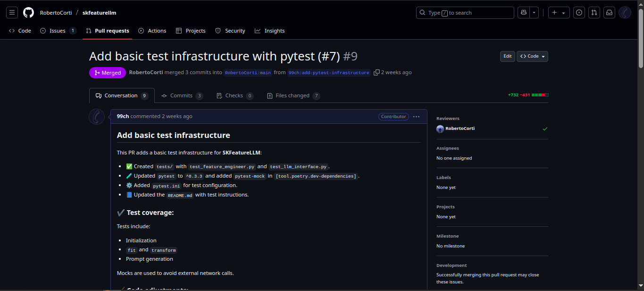Open your issues via the circled-dot icon
The image size is (644, 291).
(x=579, y=12)
